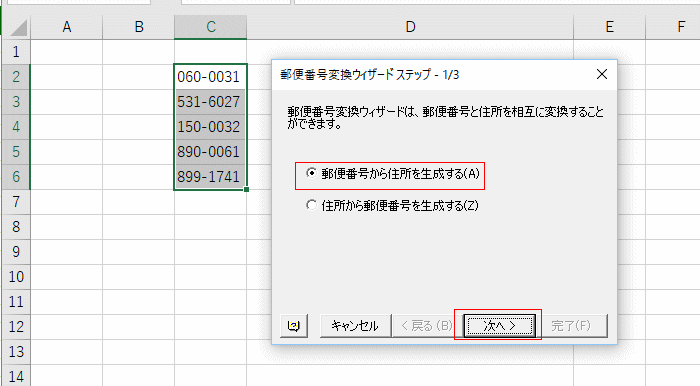
Task: Click the 次へ > button
Action: [x=499, y=326]
